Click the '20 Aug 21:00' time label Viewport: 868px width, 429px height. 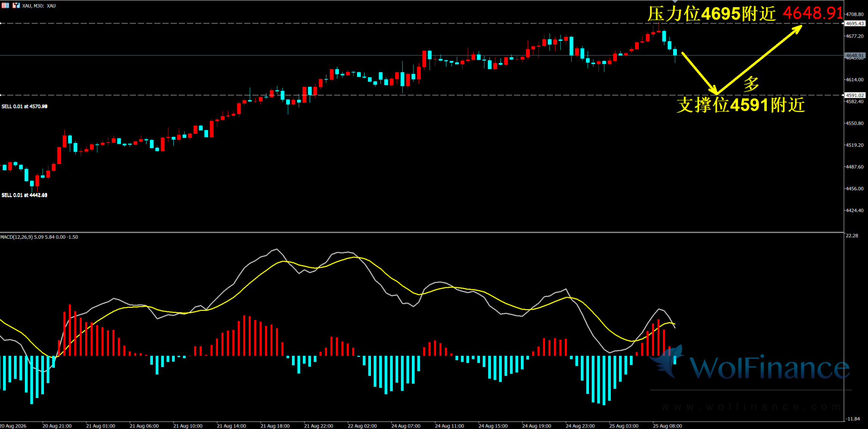click(57, 426)
